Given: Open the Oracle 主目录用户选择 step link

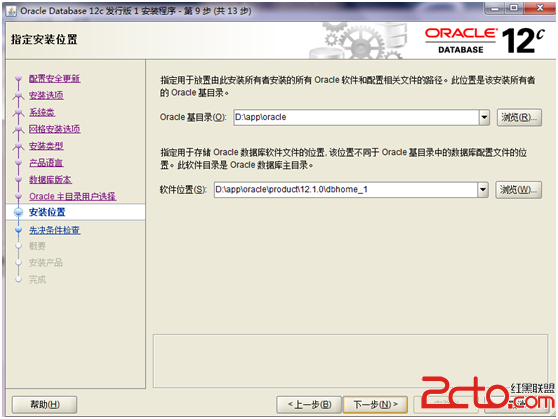Looking at the screenshot, I should pyautogui.click(x=72, y=196).
